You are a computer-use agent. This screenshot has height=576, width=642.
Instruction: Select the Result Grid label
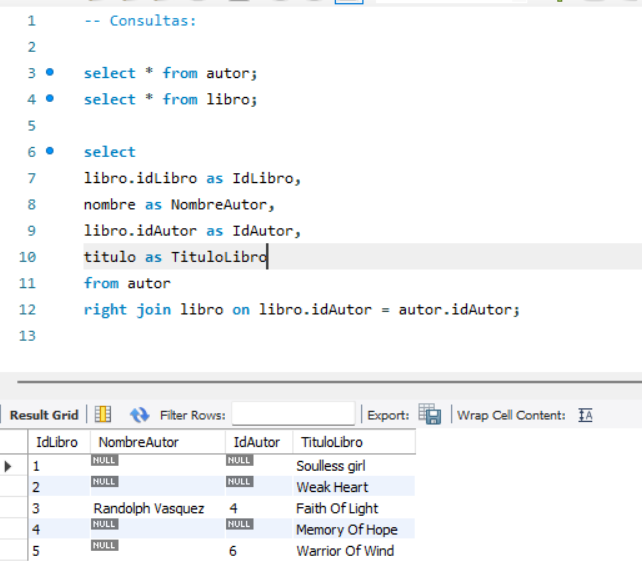(44, 415)
